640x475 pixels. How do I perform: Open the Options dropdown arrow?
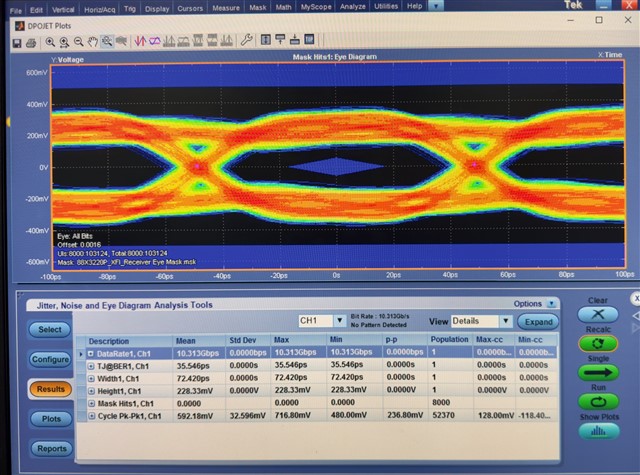[x=551, y=304]
